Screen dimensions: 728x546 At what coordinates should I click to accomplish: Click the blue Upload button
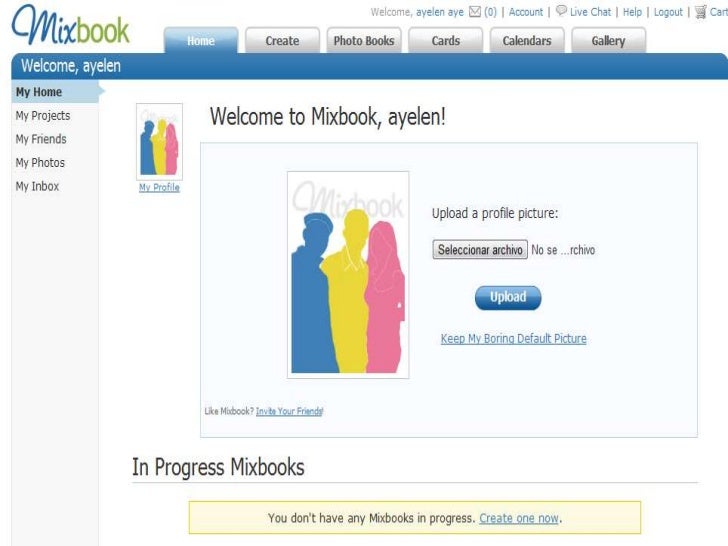(x=508, y=298)
